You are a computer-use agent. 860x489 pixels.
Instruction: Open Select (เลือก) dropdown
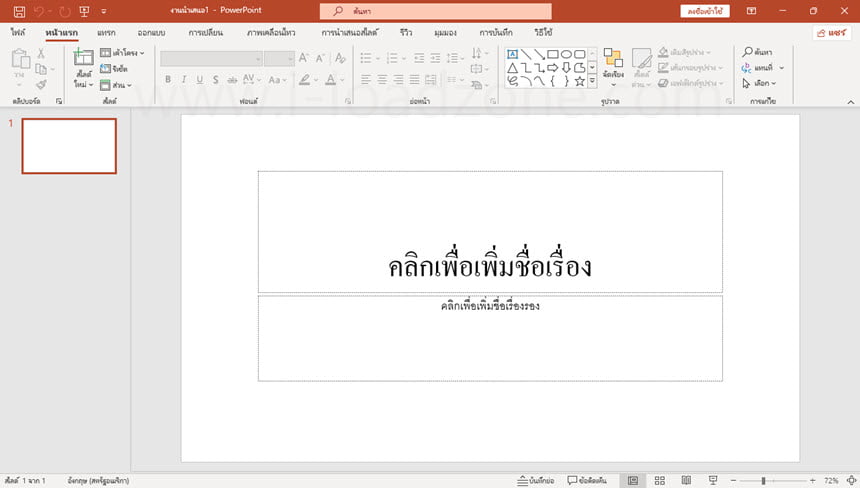[759, 83]
